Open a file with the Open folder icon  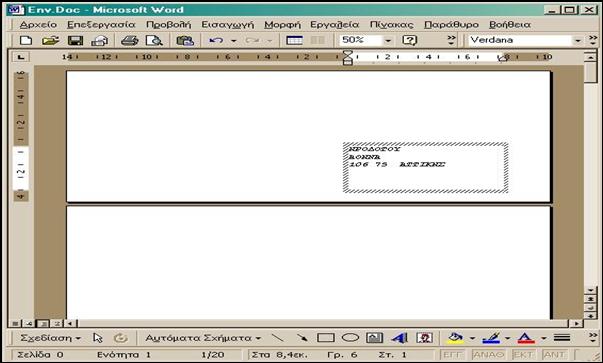50,40
